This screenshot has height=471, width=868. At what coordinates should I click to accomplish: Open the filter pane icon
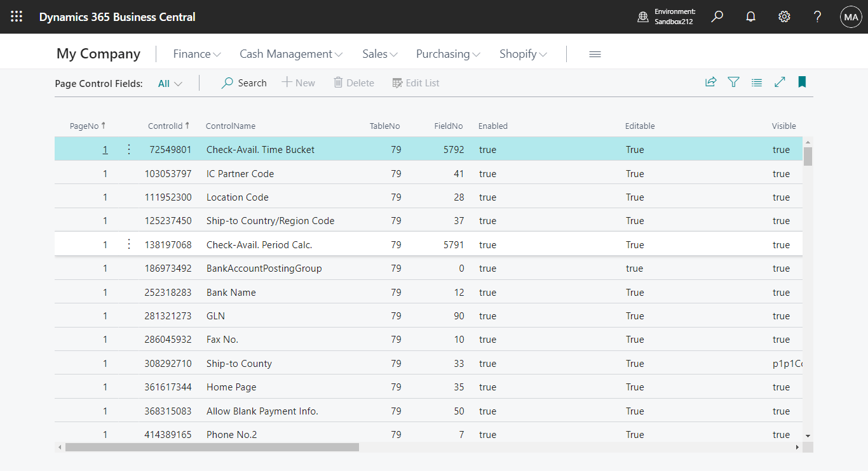(733, 82)
